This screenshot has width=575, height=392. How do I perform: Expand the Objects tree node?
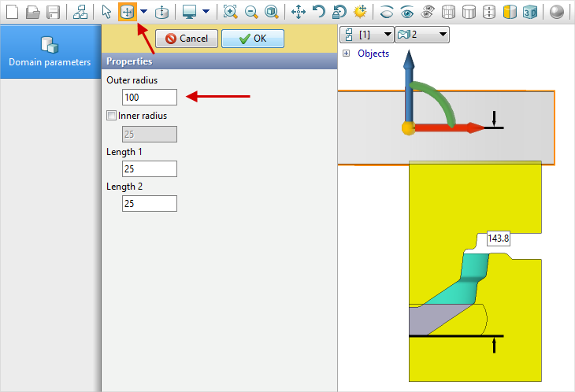[346, 54]
